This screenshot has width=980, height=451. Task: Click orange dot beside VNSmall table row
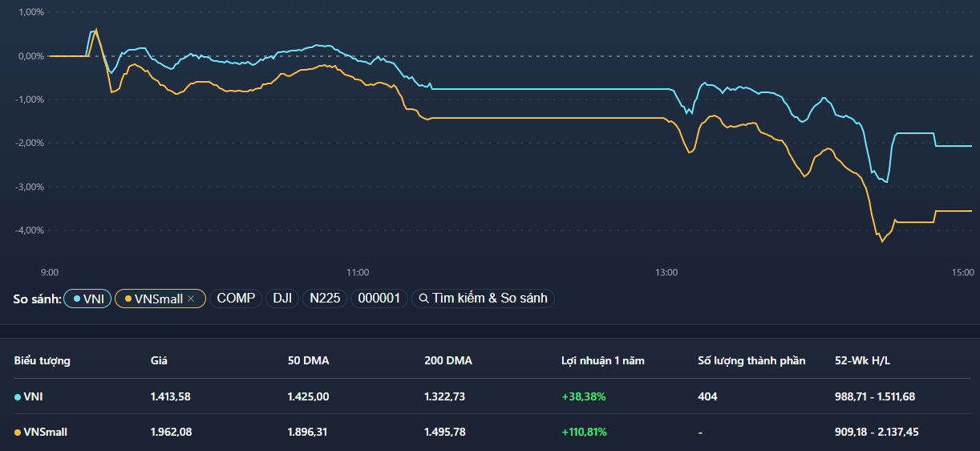pos(18,432)
